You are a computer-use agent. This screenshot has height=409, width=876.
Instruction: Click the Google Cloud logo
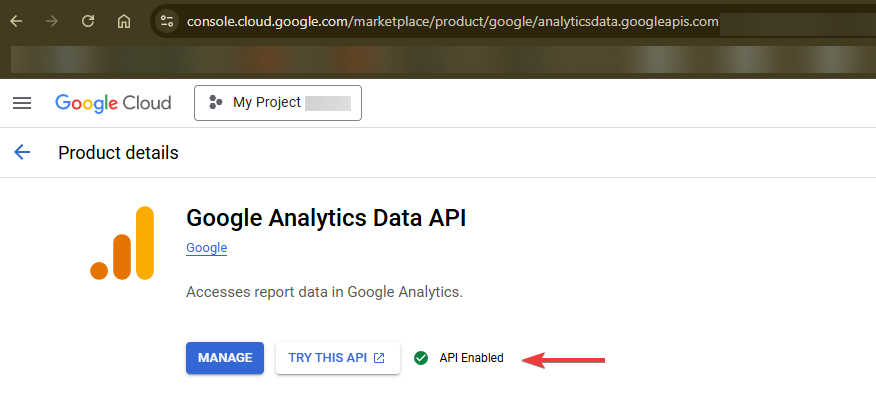(x=113, y=103)
